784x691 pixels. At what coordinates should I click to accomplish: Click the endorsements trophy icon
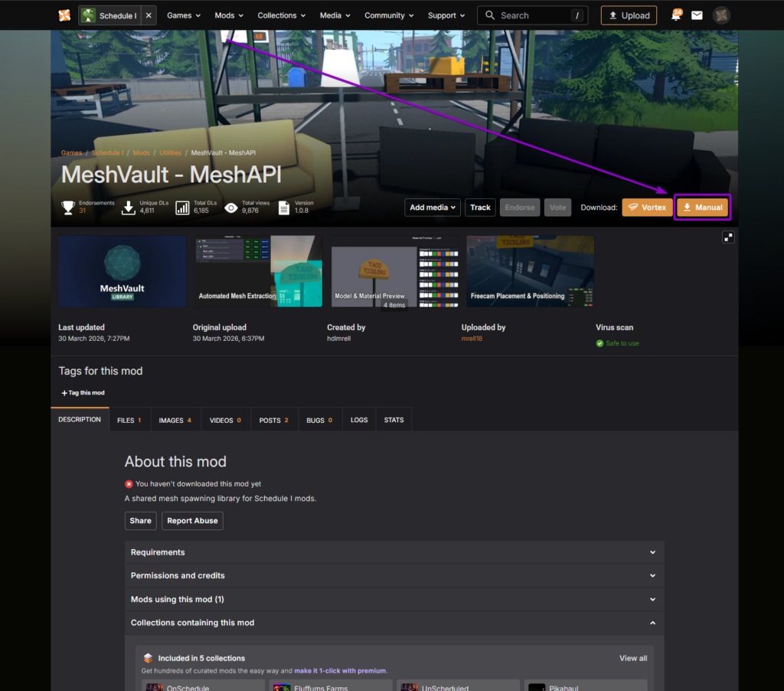coord(68,207)
